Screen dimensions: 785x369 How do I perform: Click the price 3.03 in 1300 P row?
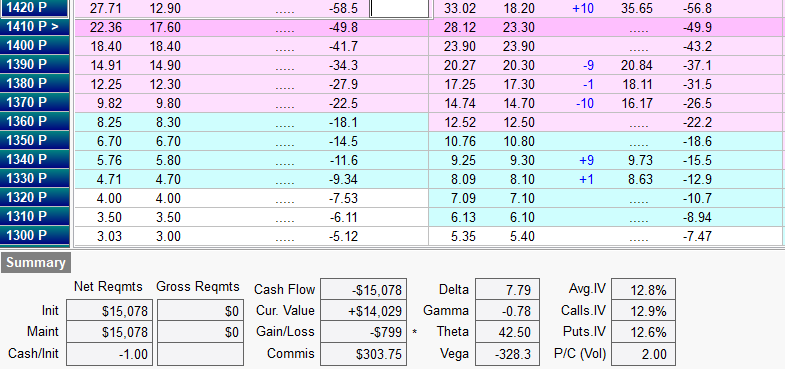coord(109,236)
